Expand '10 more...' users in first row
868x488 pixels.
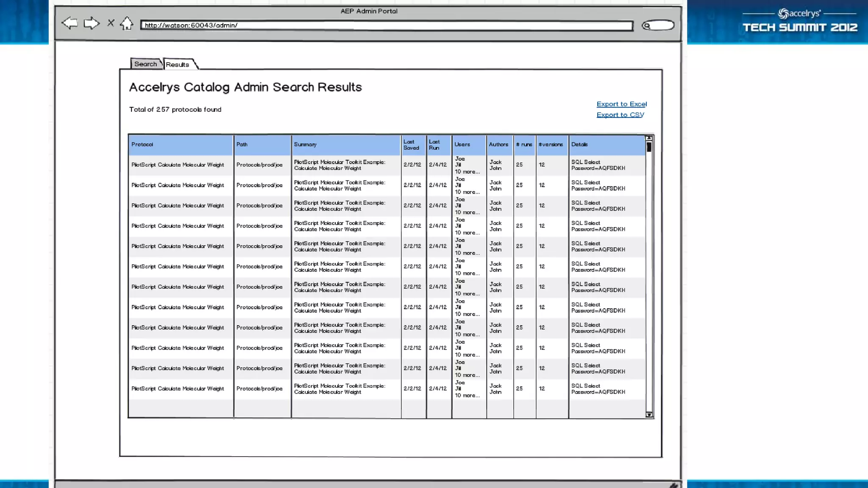[x=467, y=172]
